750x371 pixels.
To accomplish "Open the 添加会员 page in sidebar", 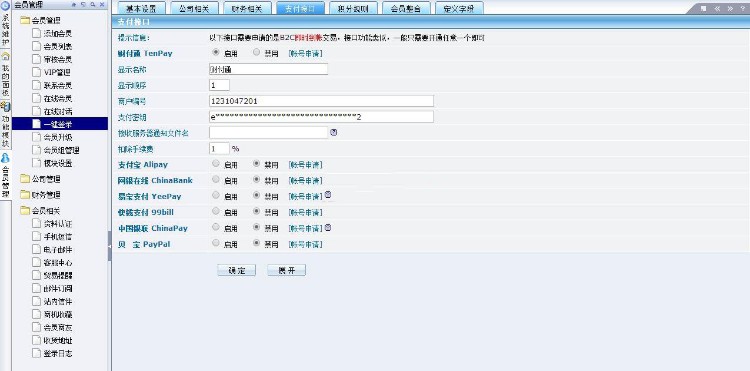I will pos(57,33).
